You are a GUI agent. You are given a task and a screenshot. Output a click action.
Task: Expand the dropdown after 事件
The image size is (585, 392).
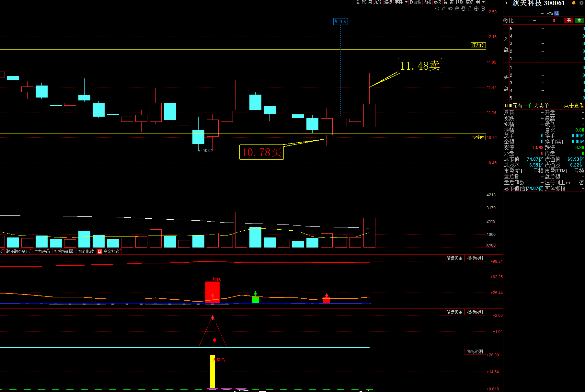(x=406, y=2)
